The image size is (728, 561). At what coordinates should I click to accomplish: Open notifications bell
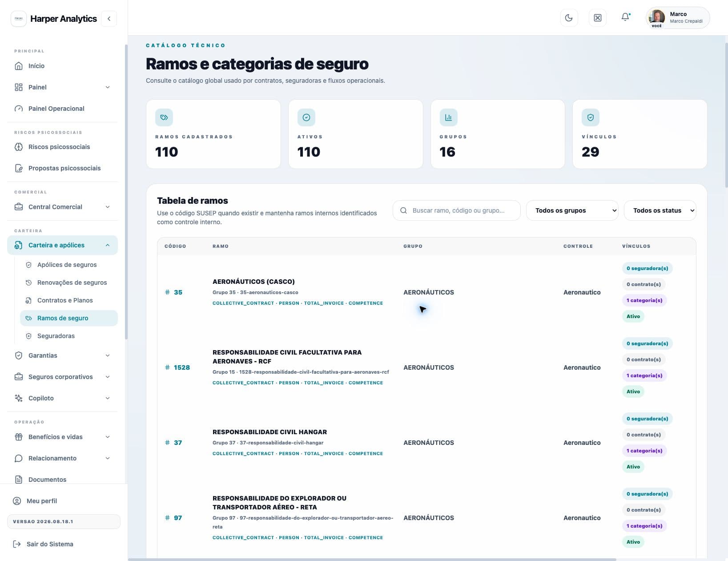625,17
